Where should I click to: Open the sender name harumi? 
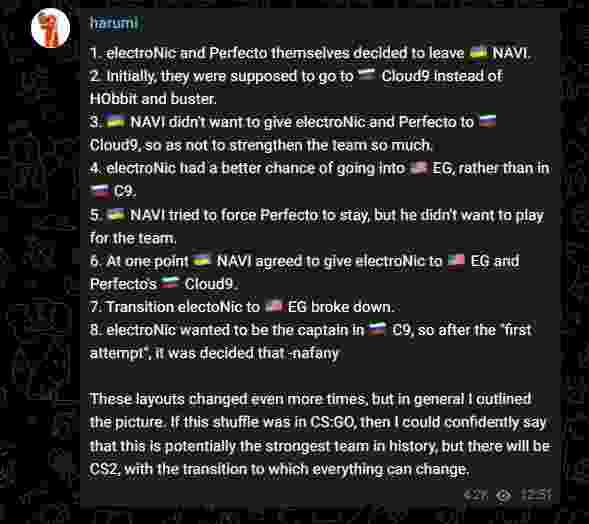pos(115,23)
